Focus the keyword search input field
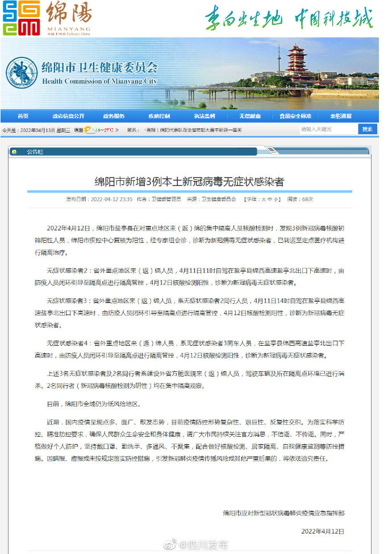The image size is (392, 554). click(x=328, y=129)
